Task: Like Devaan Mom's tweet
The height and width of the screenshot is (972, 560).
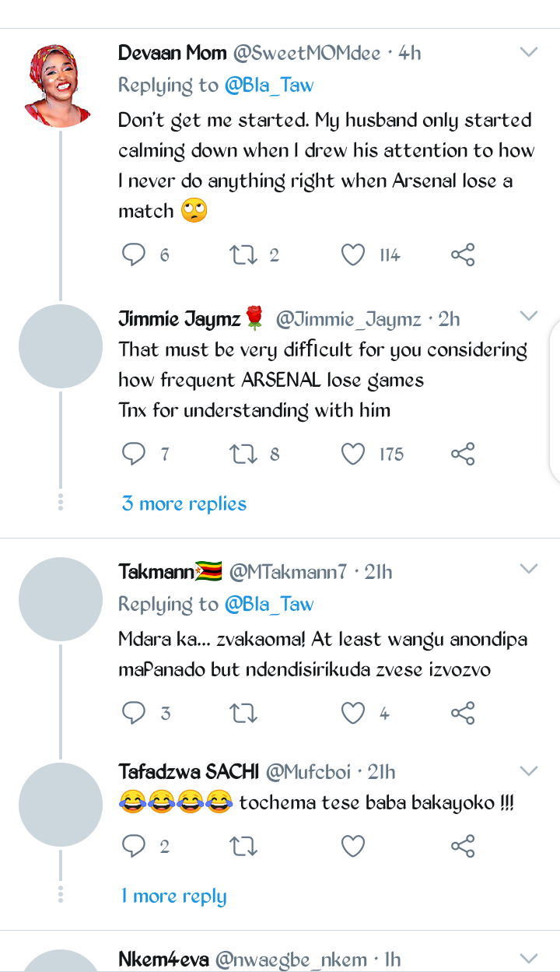Action: coord(353,254)
